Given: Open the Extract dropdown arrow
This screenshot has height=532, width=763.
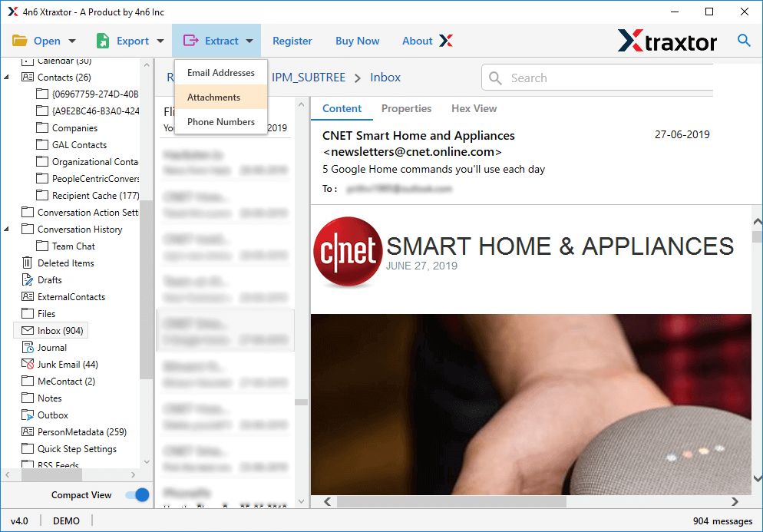Looking at the screenshot, I should point(249,41).
